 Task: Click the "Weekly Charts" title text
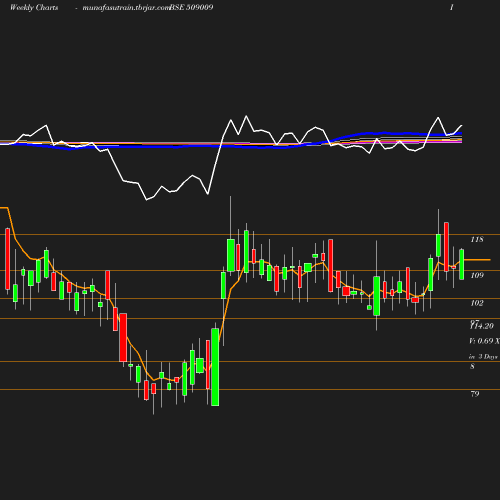(x=34, y=8)
